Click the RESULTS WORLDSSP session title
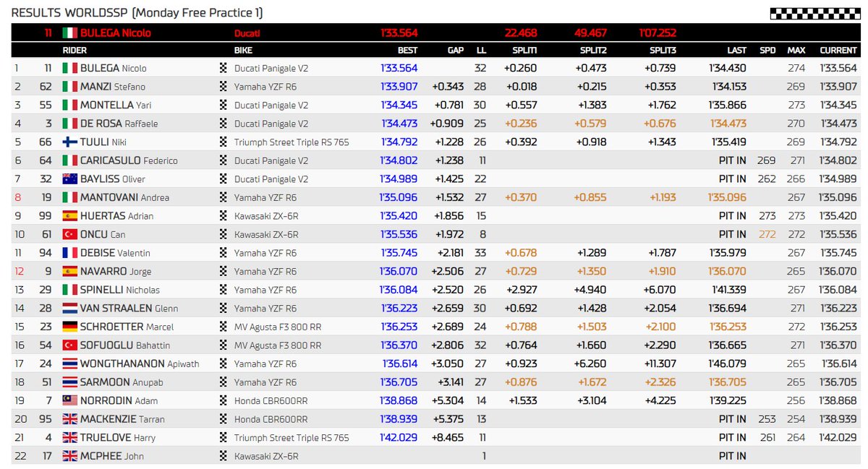This screenshot has width=868, height=469. click(137, 13)
